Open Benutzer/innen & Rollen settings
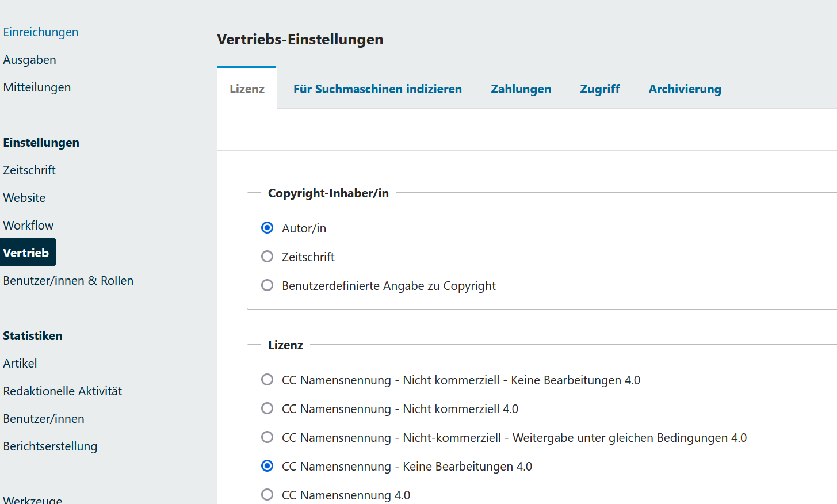Viewport: 837px width, 504px height. coord(68,281)
